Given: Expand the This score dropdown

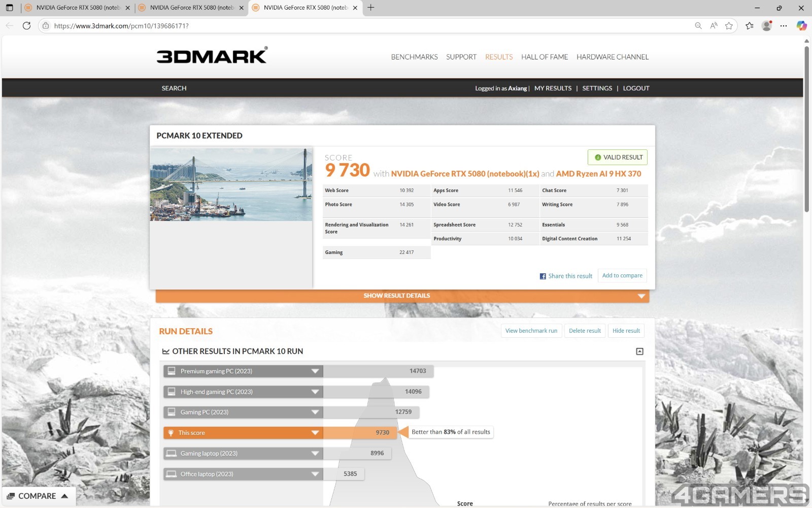Looking at the screenshot, I should point(315,433).
